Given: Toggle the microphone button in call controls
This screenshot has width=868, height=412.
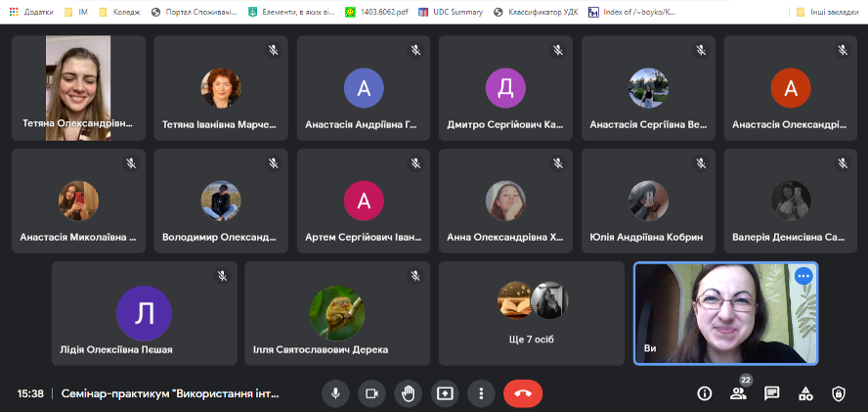Looking at the screenshot, I should (335, 393).
